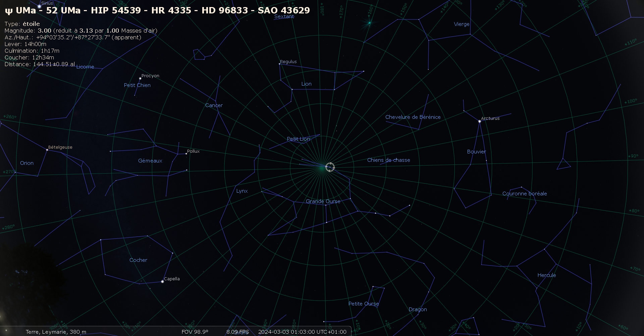Click the '+110°' azimuth grid label

pyautogui.click(x=630, y=43)
